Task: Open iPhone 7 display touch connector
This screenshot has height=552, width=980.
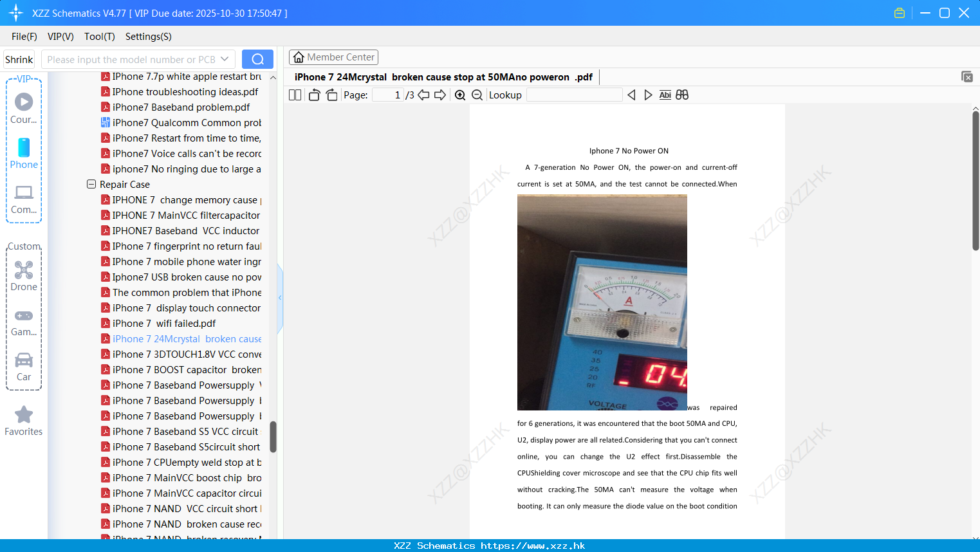Action: [x=181, y=308]
